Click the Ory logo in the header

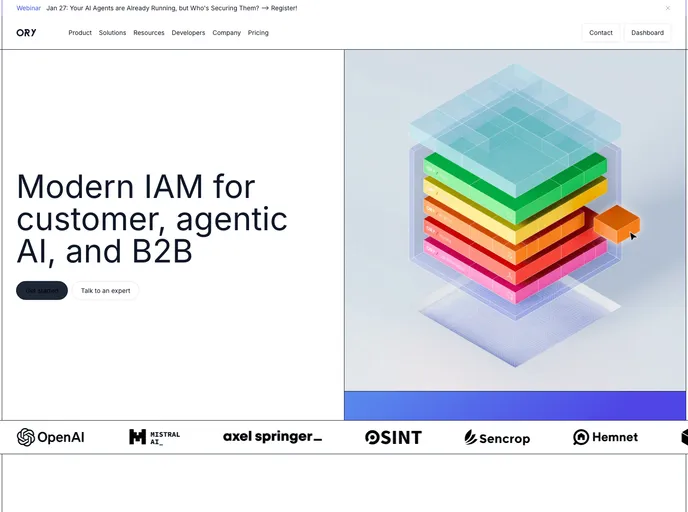point(26,32)
